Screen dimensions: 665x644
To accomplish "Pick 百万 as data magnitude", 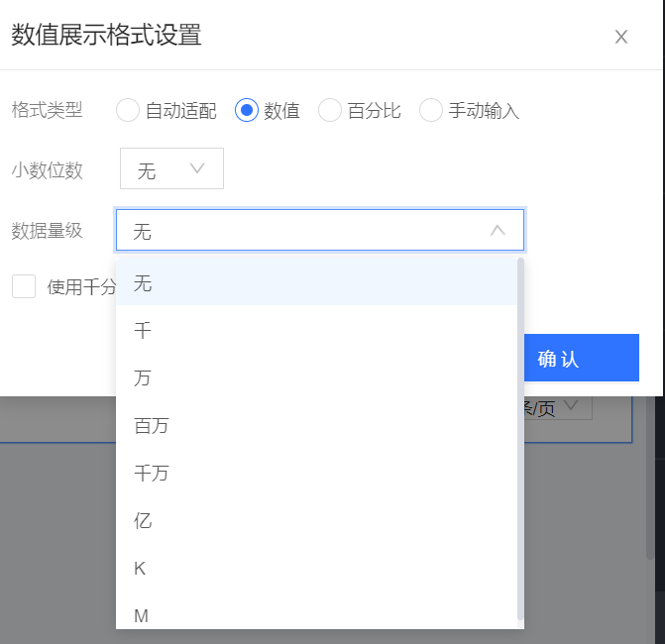I will coord(152,426).
